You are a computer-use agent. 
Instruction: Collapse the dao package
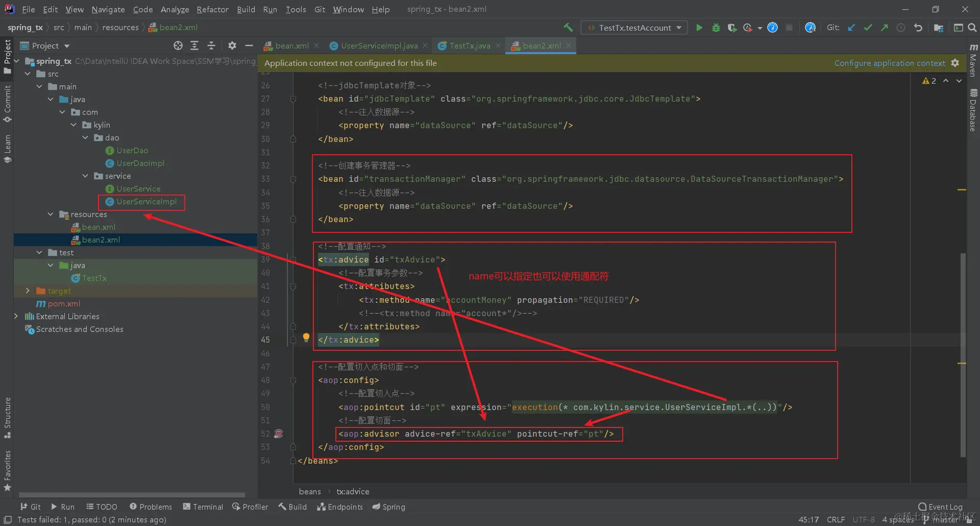85,138
